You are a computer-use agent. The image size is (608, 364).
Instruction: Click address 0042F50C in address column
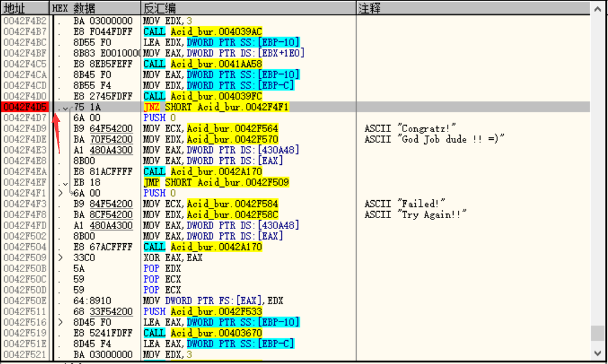[25, 280]
